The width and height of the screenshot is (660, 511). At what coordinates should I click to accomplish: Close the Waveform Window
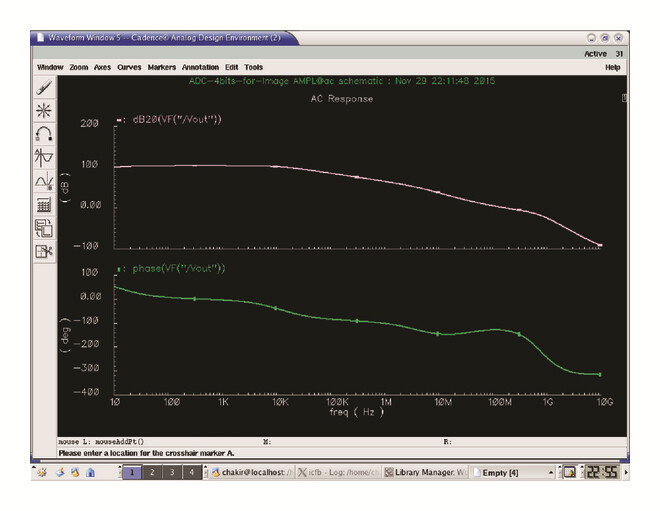pos(618,38)
